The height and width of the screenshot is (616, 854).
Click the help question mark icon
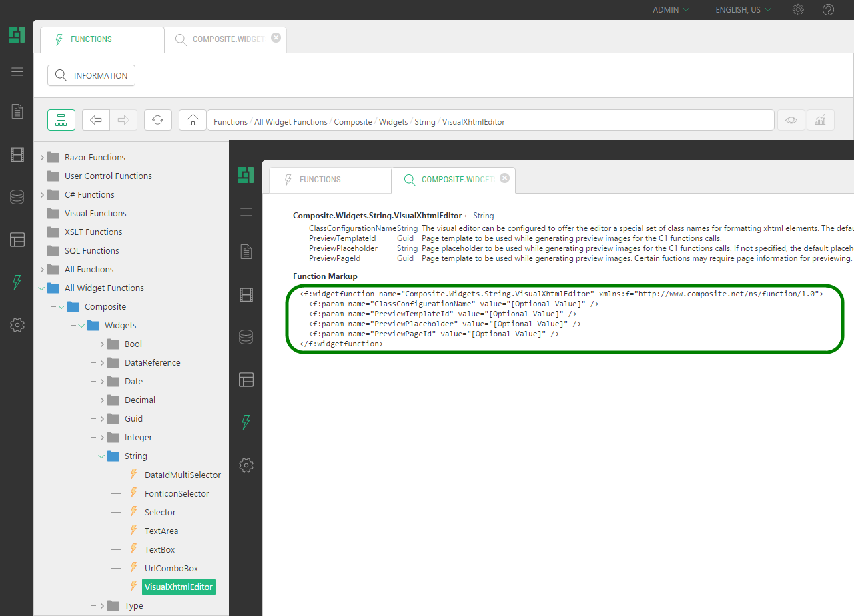828,9
